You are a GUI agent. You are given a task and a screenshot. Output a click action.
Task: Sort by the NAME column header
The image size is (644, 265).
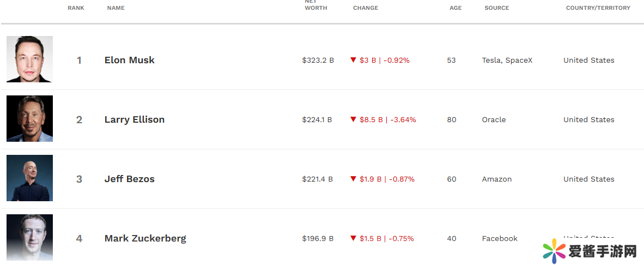(x=116, y=8)
